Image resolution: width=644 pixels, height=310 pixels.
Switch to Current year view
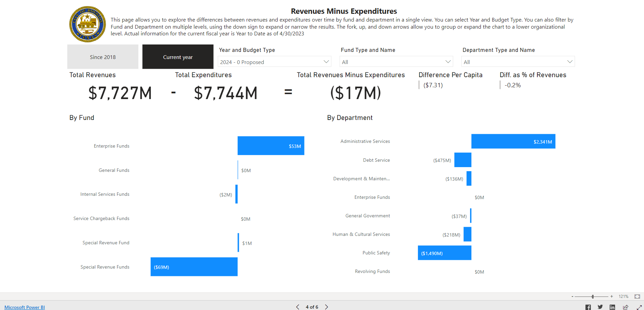[178, 57]
